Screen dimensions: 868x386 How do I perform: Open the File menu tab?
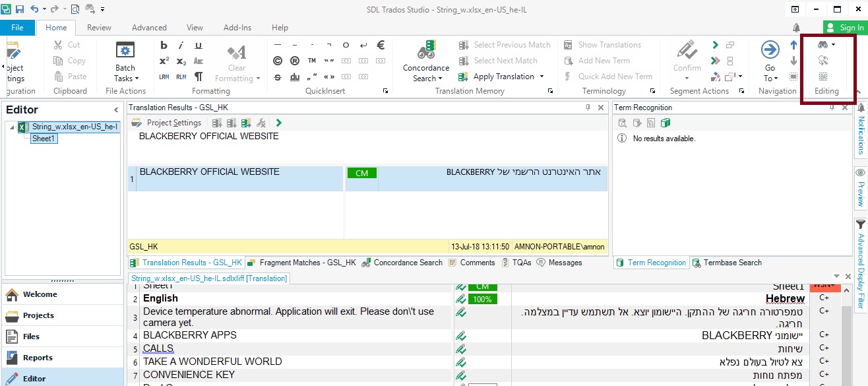click(17, 28)
